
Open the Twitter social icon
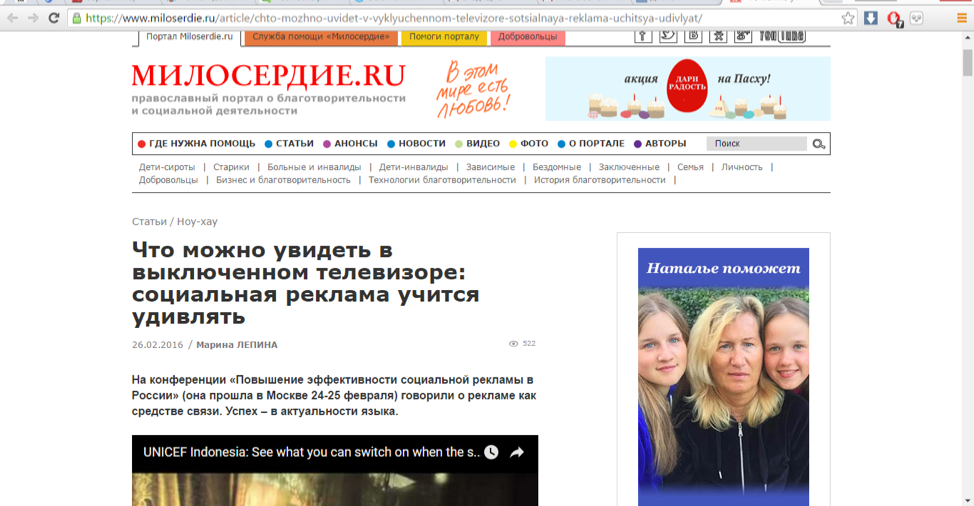pos(668,36)
